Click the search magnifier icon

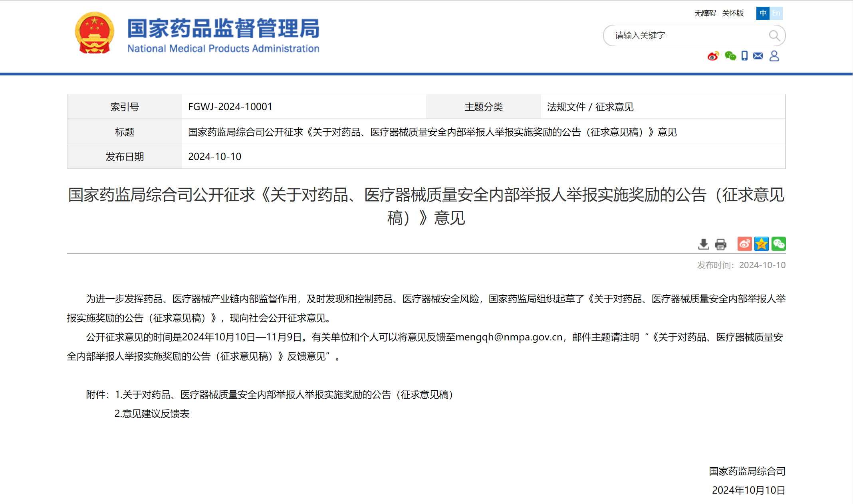[x=774, y=36]
